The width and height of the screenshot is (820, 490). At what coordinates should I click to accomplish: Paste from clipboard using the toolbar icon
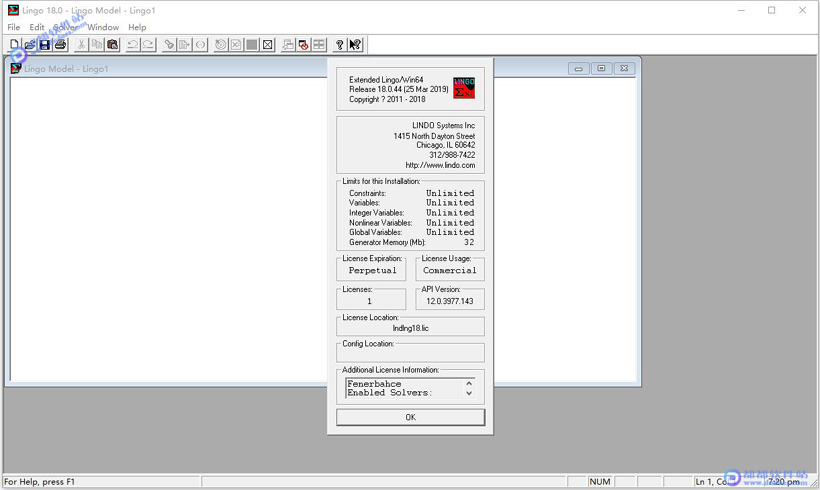pos(112,45)
